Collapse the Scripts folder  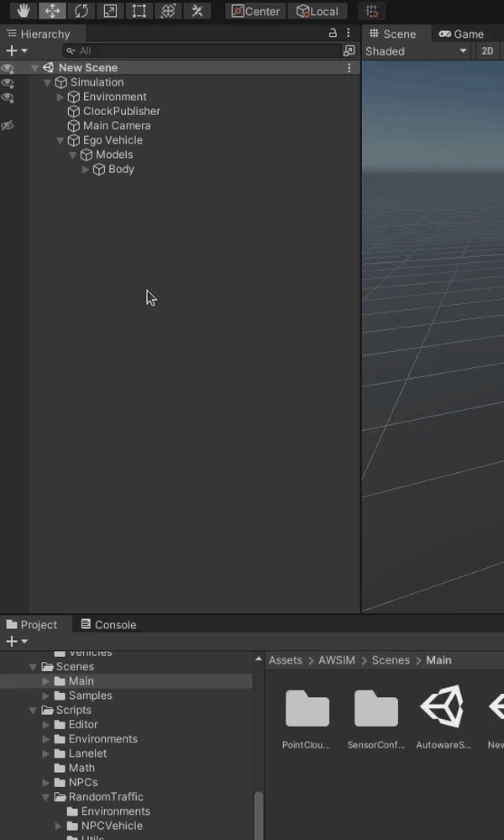34,710
